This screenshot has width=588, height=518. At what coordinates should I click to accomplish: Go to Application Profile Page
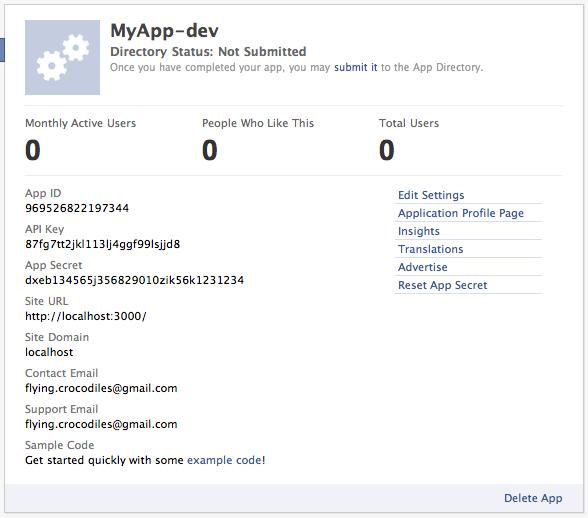[x=460, y=213]
